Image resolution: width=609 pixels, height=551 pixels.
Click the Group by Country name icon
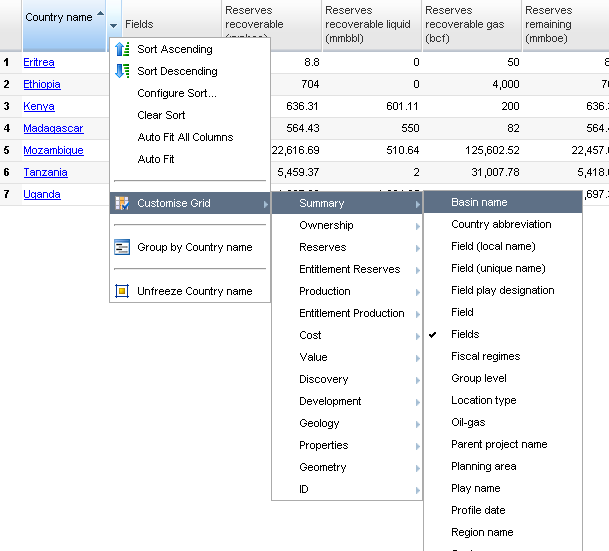click(x=122, y=247)
